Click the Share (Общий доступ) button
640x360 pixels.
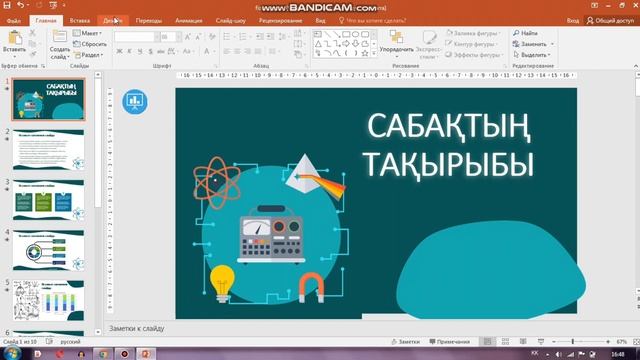point(610,20)
